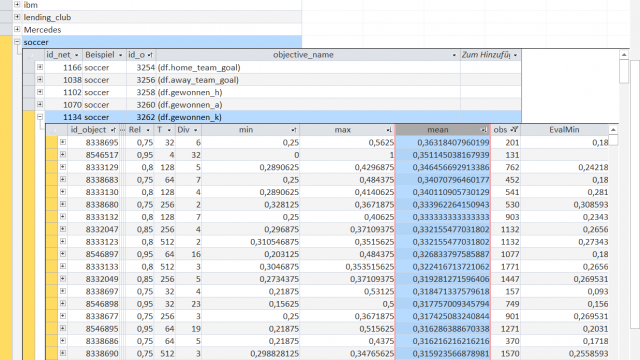Expand the ibm row

point(17,4)
